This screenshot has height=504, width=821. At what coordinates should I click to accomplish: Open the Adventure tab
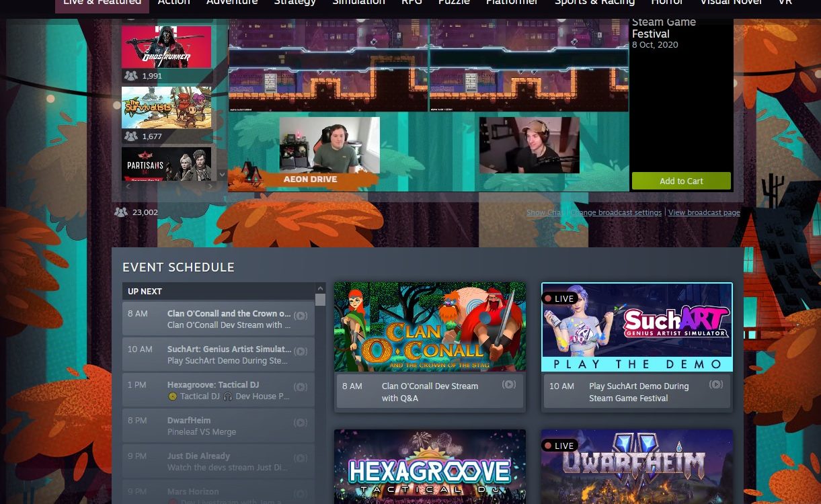232,2
